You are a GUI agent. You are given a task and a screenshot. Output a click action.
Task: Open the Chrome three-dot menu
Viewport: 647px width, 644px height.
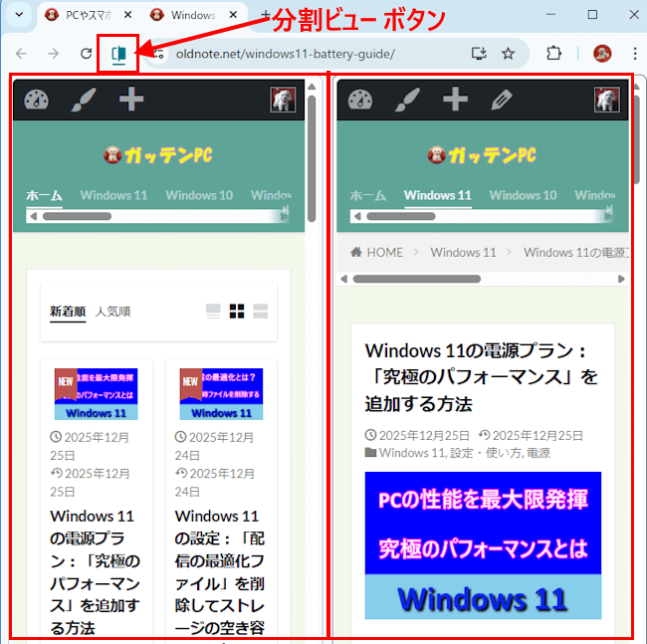pos(635,54)
